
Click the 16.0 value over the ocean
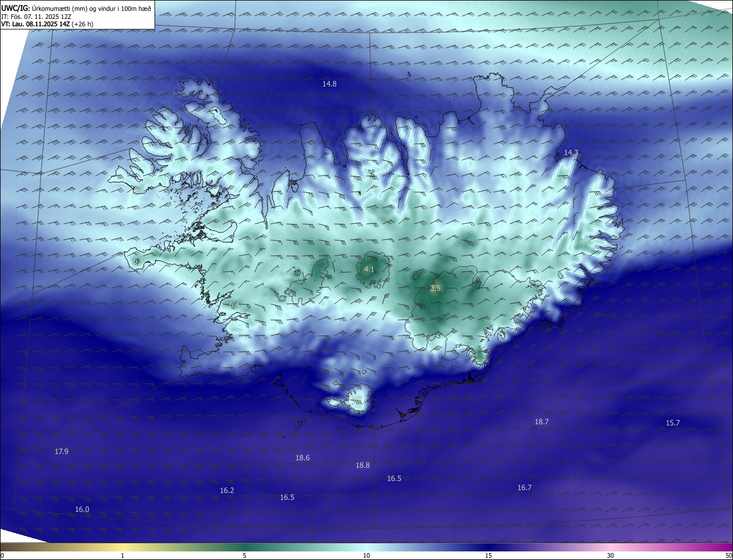tap(82, 510)
